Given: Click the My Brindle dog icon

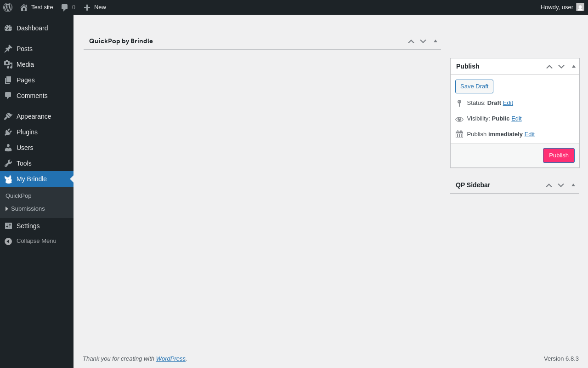Looking at the screenshot, I should (x=8, y=179).
